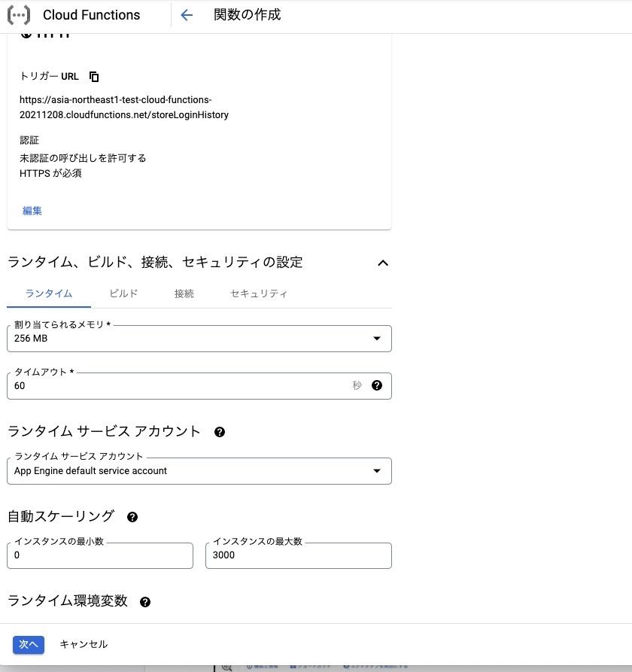This screenshot has width=632, height=672.
Task: Open help icon beside ランタイム環境変数
Action: pyautogui.click(x=145, y=602)
